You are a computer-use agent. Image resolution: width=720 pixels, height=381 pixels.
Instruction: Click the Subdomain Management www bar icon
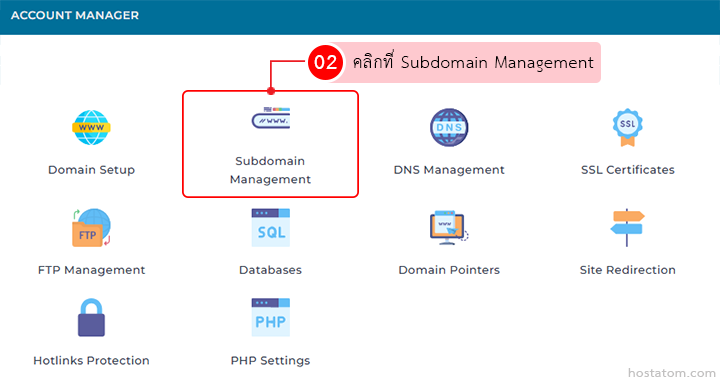coord(270,118)
